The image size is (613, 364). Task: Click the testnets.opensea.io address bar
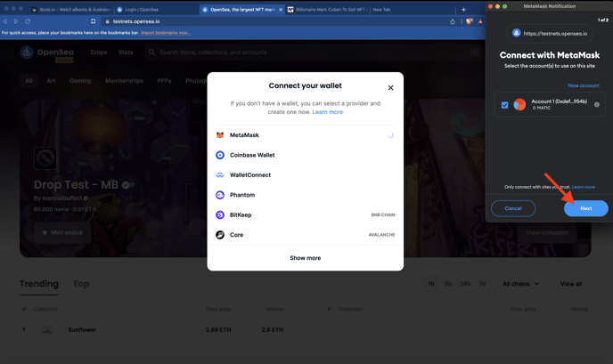pos(274,21)
